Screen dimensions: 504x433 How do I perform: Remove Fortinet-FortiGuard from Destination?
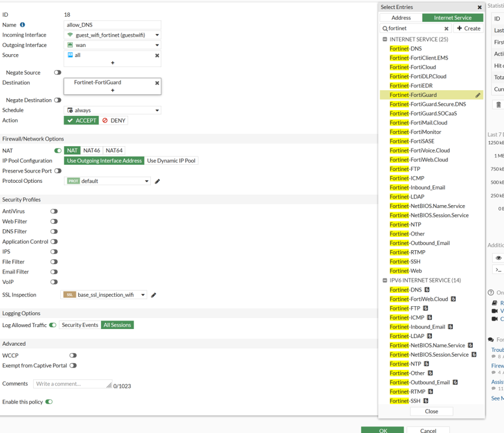tap(157, 83)
